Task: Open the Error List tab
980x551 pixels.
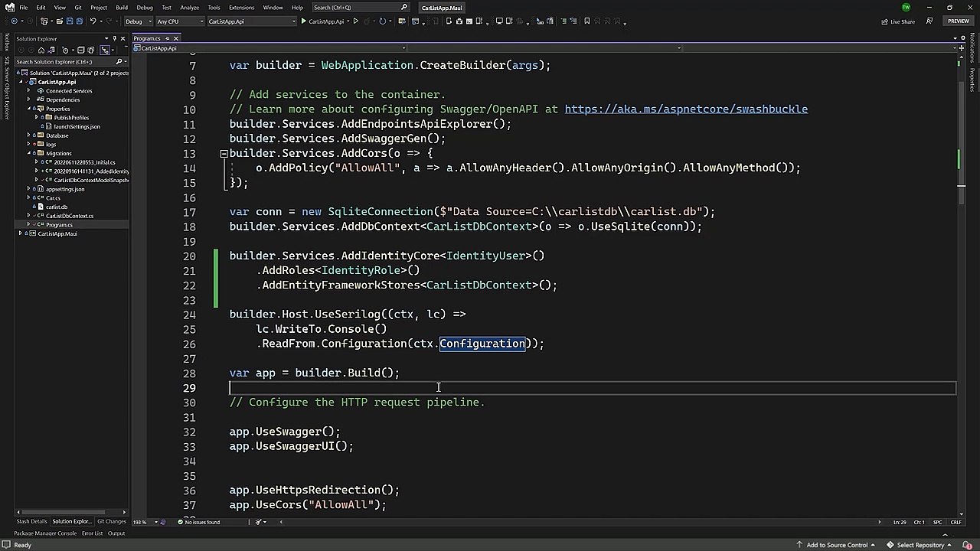Action: click(92, 533)
